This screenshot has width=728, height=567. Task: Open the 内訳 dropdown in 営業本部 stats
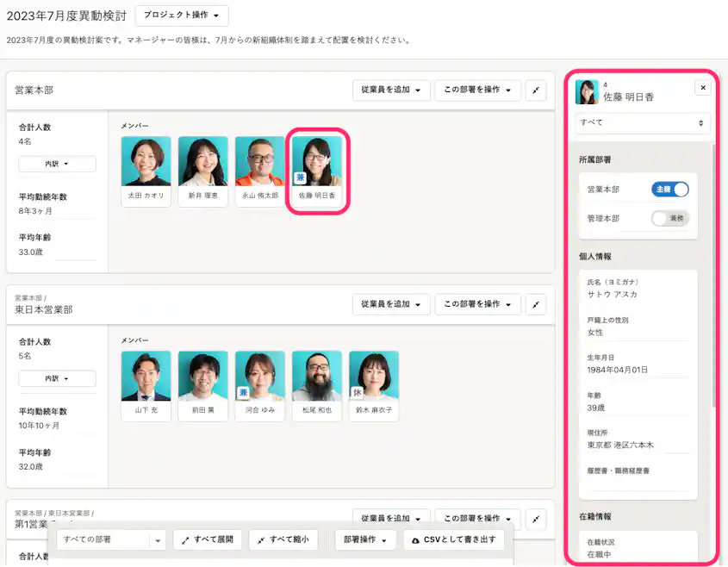[x=57, y=164]
